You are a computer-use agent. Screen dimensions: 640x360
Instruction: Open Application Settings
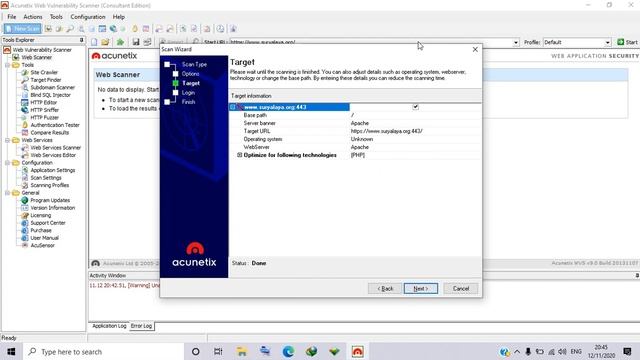tap(53, 170)
